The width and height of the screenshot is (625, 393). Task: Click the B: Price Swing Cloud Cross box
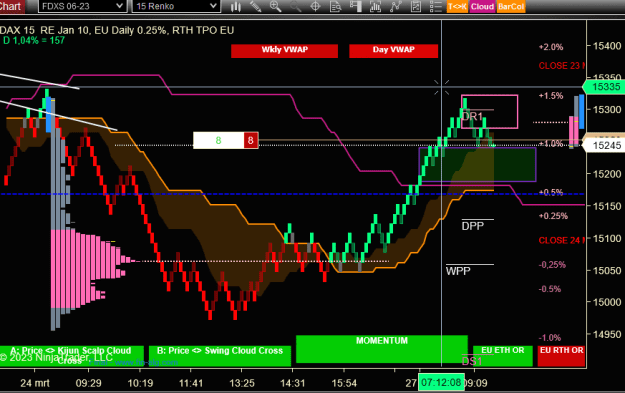pos(220,356)
